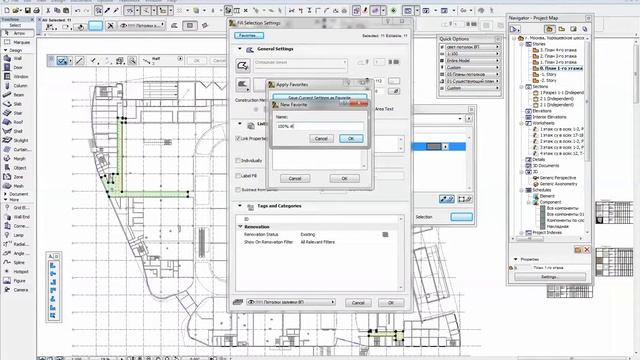Enable the Label Fill checkbox

click(x=238, y=176)
